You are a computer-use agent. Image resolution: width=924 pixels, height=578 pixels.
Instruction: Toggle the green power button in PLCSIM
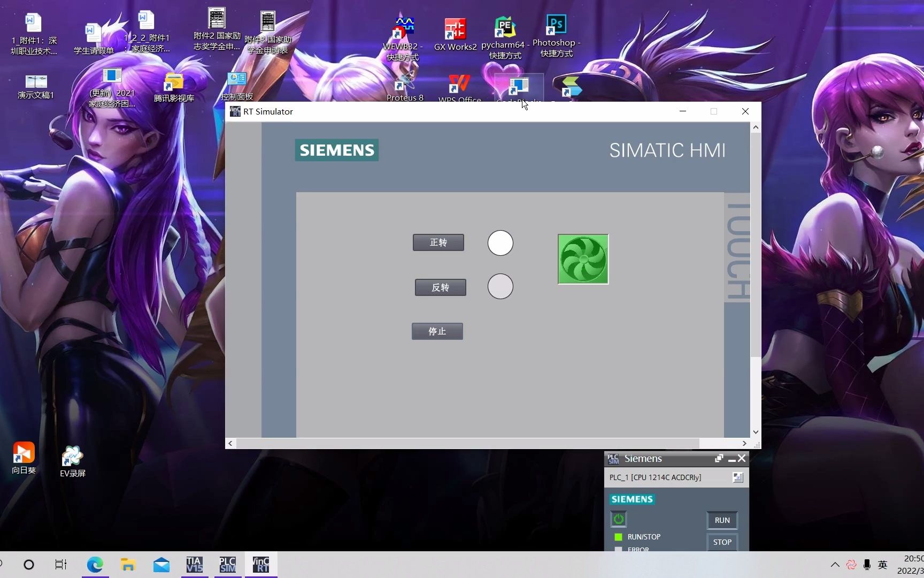tap(619, 519)
